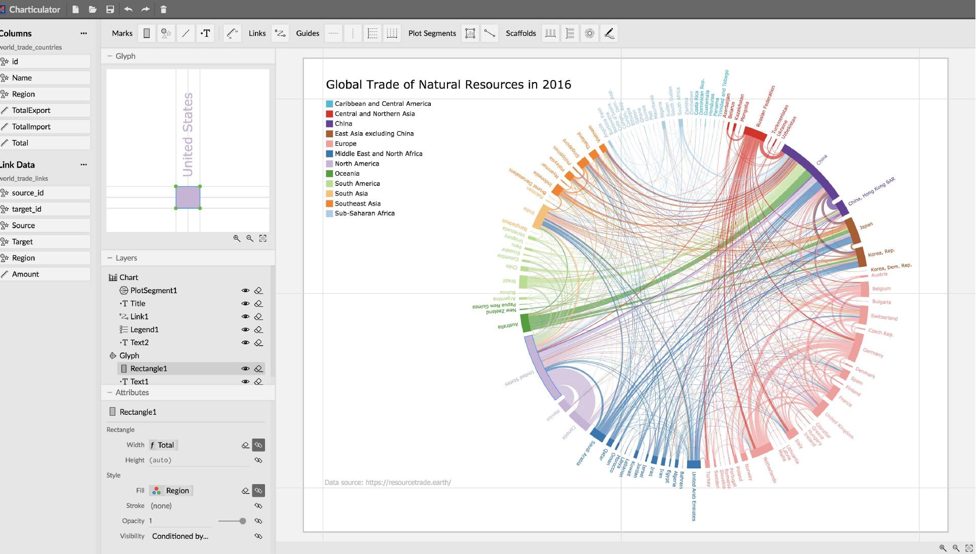Click the Height auto input field

[199, 460]
